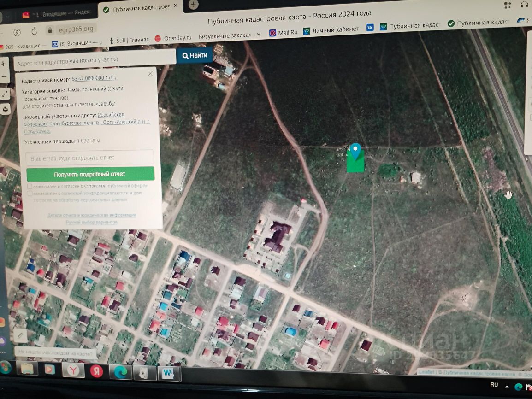The width and height of the screenshot is (532, 399).
Task: Show hidden system tray icons arrow
Action: 507,387
